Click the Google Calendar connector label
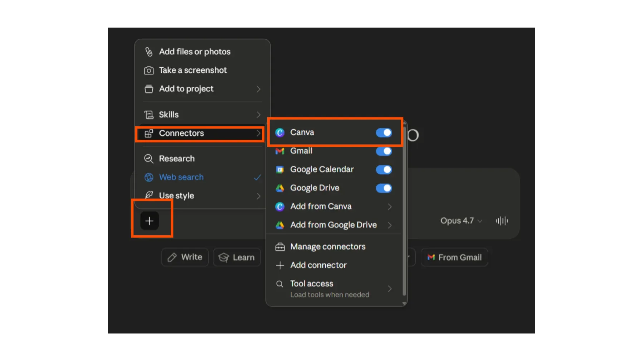 (322, 170)
